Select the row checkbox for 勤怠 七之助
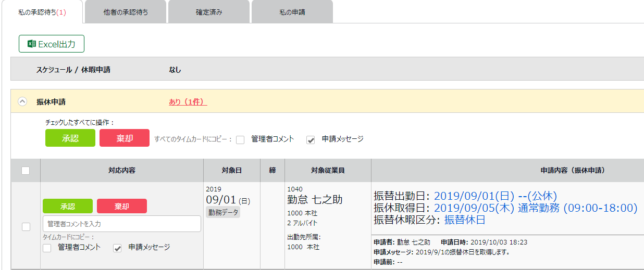The image size is (644, 270). pos(26,226)
